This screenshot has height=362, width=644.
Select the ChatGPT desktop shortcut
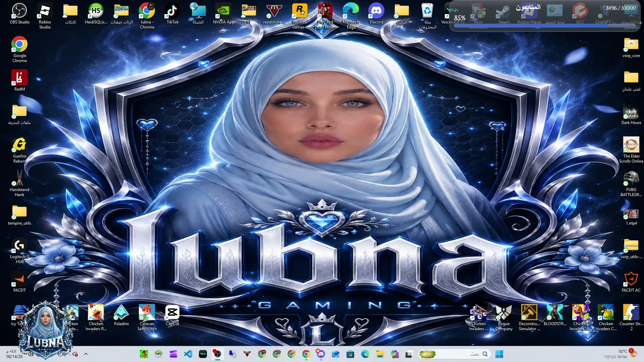[x=606, y=14]
